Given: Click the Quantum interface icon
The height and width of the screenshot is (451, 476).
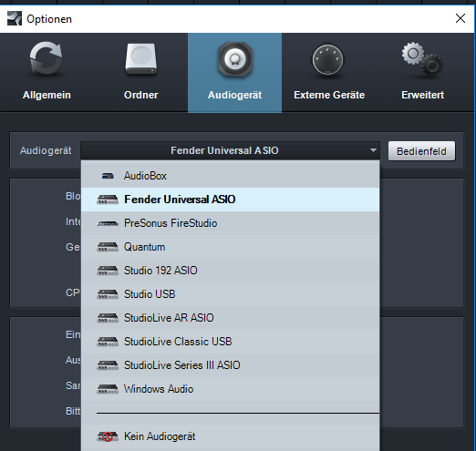Looking at the screenshot, I should (108, 247).
